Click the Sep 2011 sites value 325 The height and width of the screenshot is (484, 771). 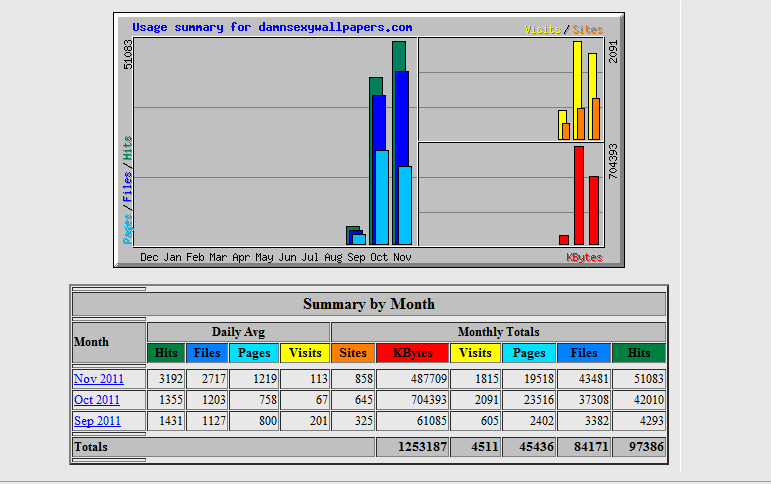tap(363, 421)
